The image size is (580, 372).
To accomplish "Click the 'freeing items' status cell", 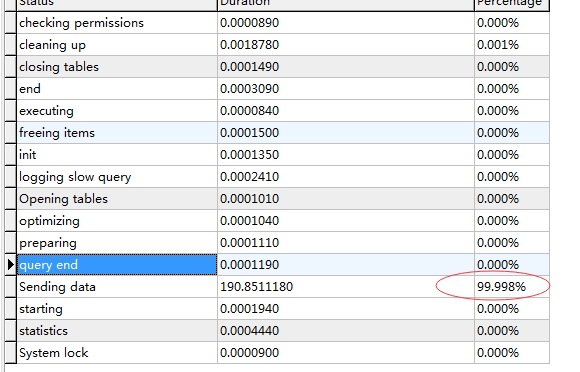I will (x=117, y=132).
